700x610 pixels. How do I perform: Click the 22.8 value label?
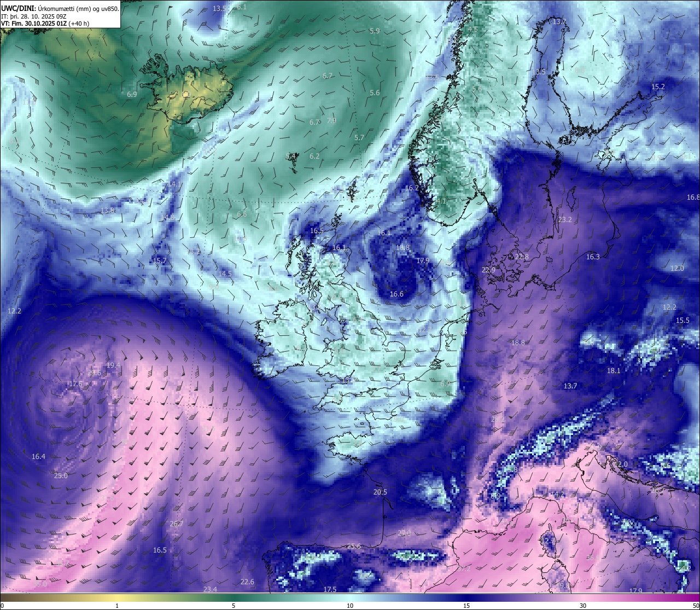pos(522,258)
